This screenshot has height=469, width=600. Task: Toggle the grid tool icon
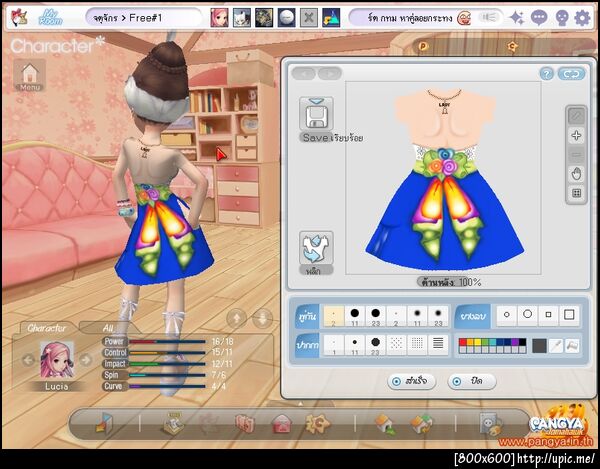click(x=576, y=193)
